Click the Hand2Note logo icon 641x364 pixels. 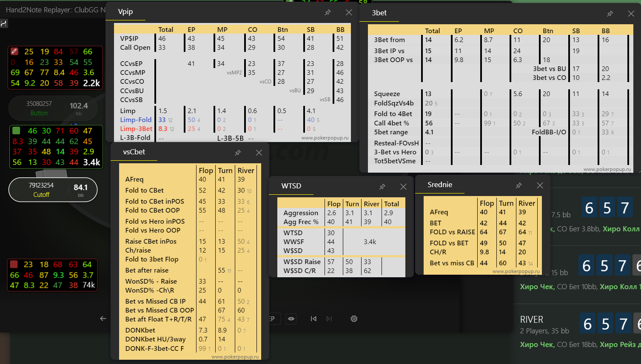pos(4,23)
